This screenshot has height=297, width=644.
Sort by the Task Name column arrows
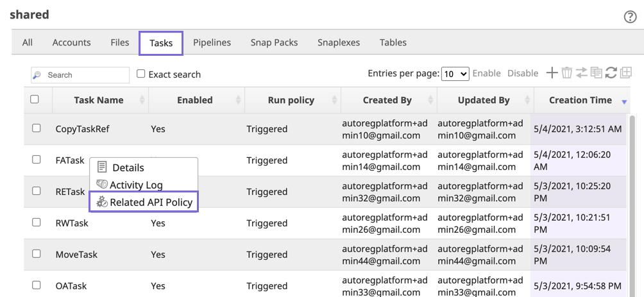142,100
